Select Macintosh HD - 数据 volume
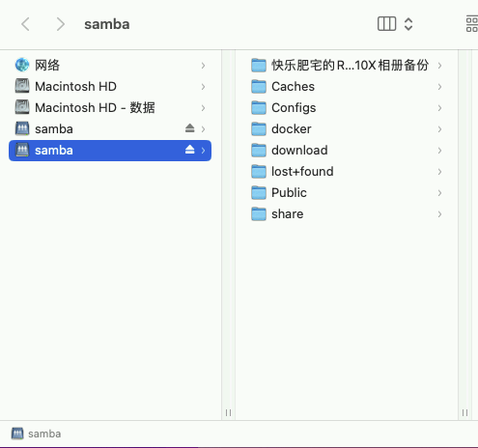The width and height of the screenshot is (478, 448). coord(110,108)
